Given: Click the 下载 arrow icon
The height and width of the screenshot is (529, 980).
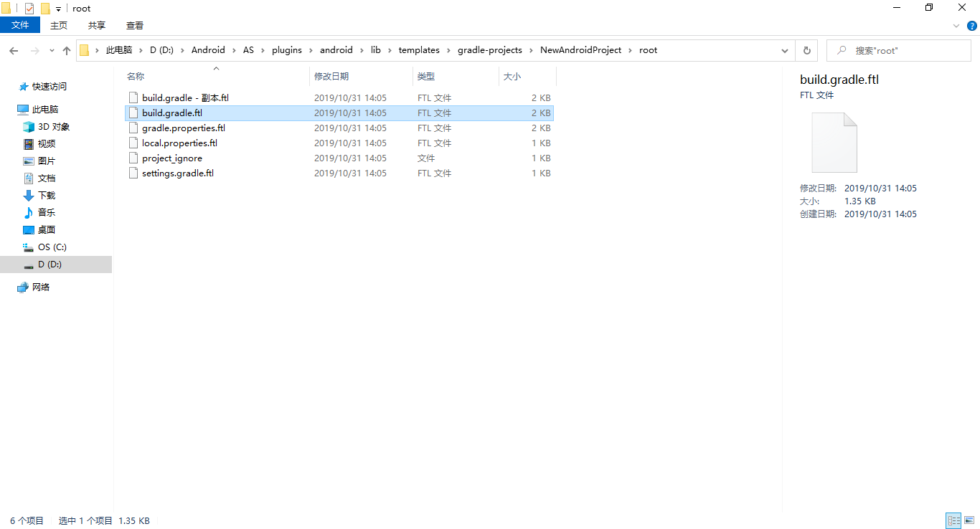Looking at the screenshot, I should tap(29, 196).
